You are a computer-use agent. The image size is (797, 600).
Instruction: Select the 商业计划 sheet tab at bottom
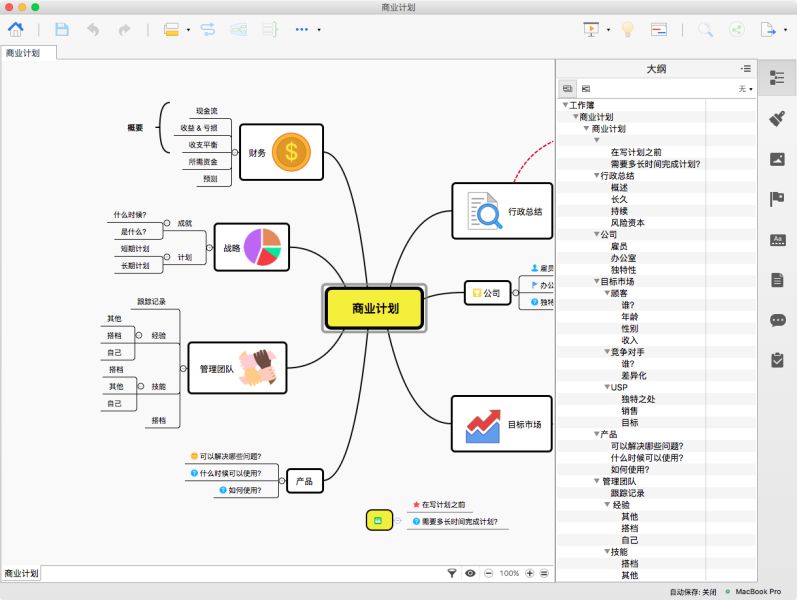21,573
